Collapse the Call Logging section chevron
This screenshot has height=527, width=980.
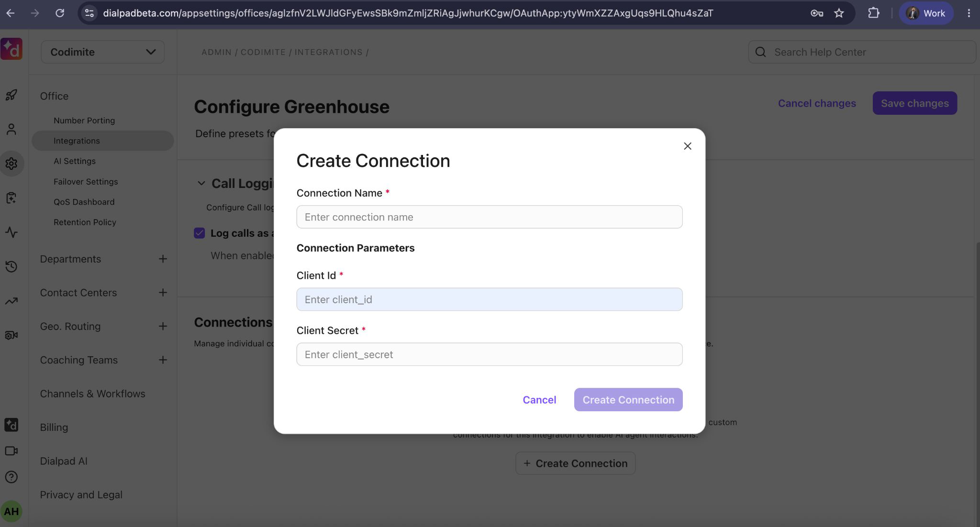click(201, 183)
